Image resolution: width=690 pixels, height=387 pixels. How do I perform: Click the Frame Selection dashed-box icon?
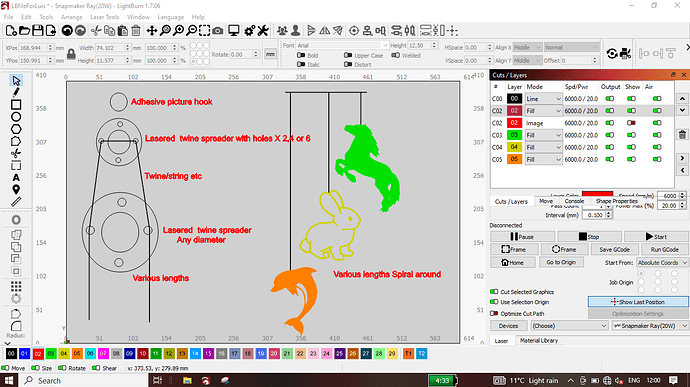click(x=204, y=30)
